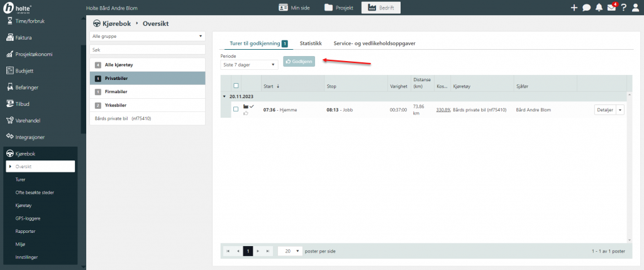Click the plus add-new icon
This screenshot has height=270, width=644.
point(574,8)
